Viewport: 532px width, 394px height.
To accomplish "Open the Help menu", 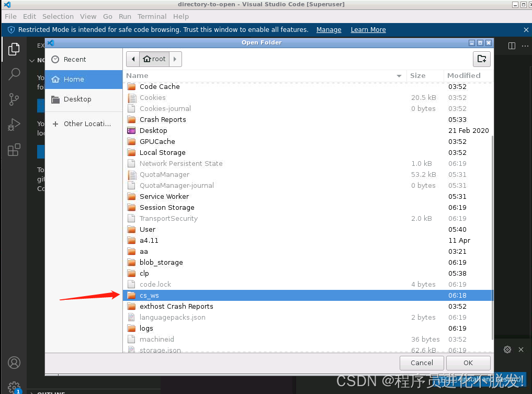I will coord(181,17).
